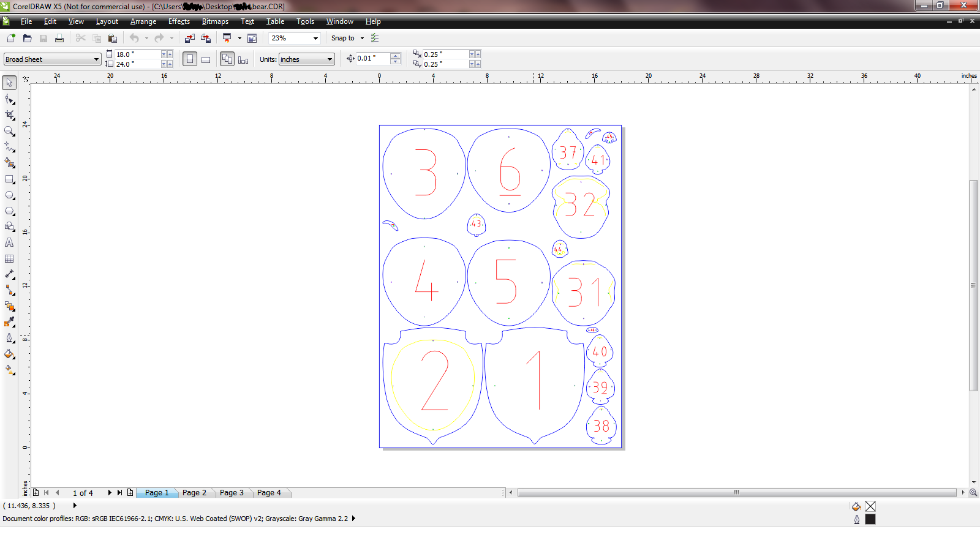Select the Smart Fill tool
The width and height of the screenshot is (980, 551).
(9, 163)
